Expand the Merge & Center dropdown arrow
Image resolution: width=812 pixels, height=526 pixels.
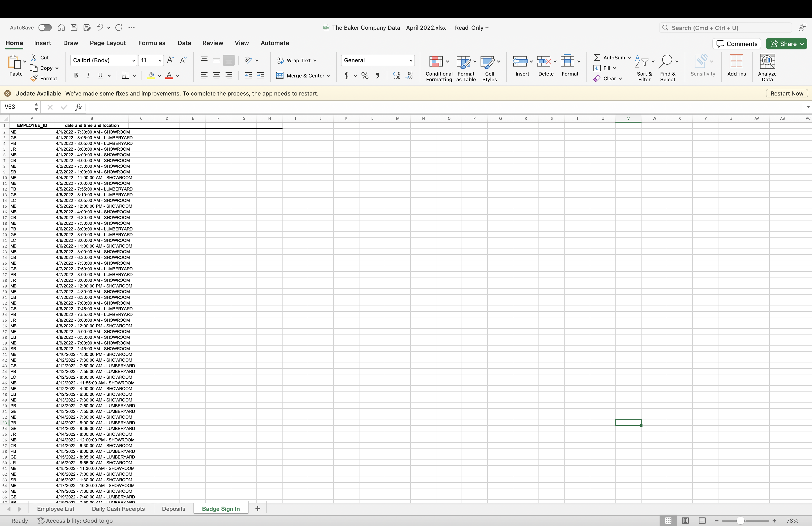(328, 76)
